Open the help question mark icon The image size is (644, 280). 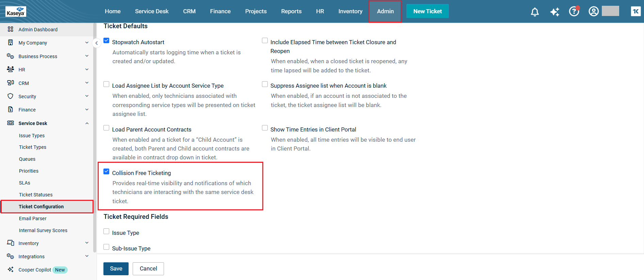[x=574, y=12]
